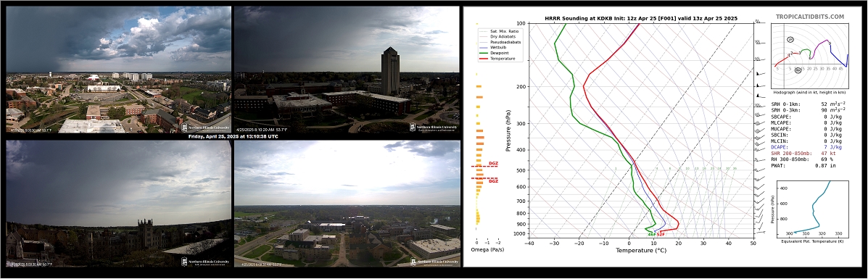The image size is (868, 279).
Task: Select the Wetbulb legend entry
Action: pos(497,48)
